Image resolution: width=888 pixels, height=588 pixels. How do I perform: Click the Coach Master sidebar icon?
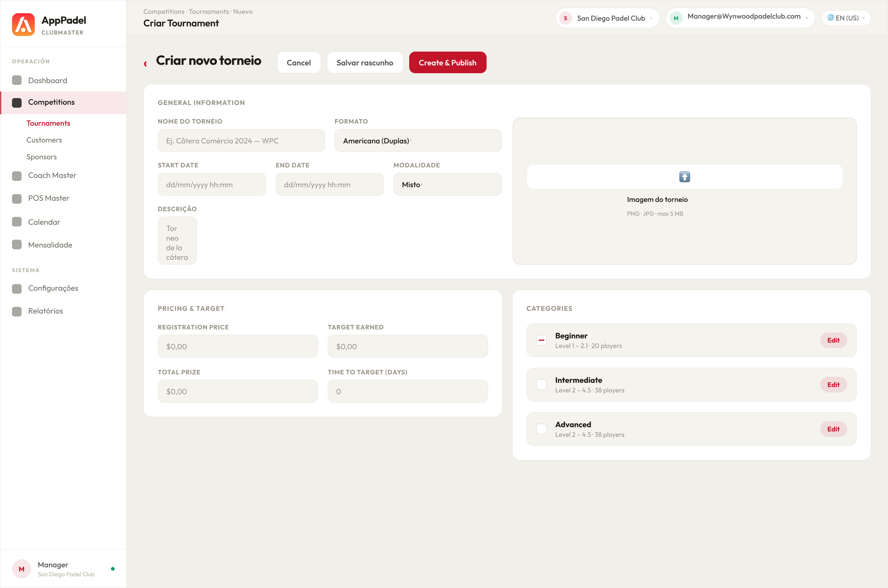tap(17, 175)
